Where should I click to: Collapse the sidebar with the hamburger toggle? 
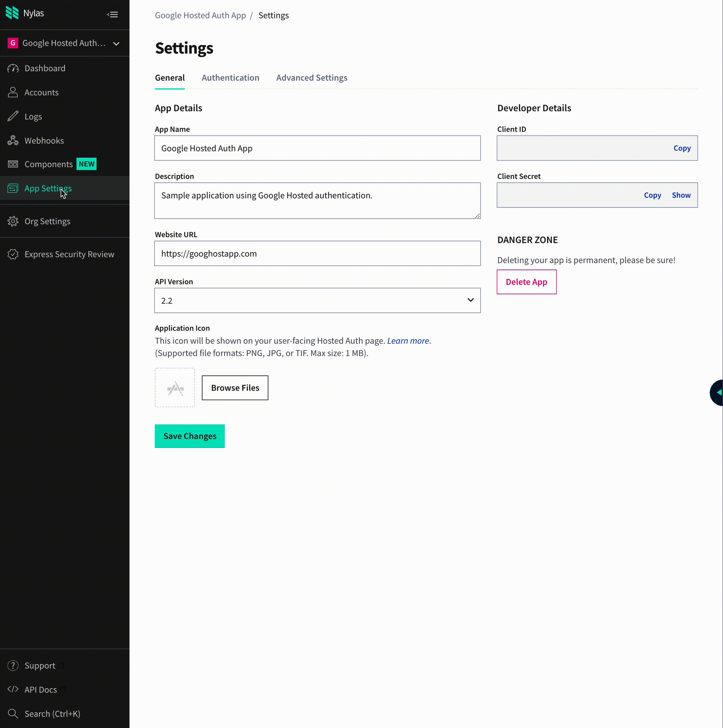(112, 14)
